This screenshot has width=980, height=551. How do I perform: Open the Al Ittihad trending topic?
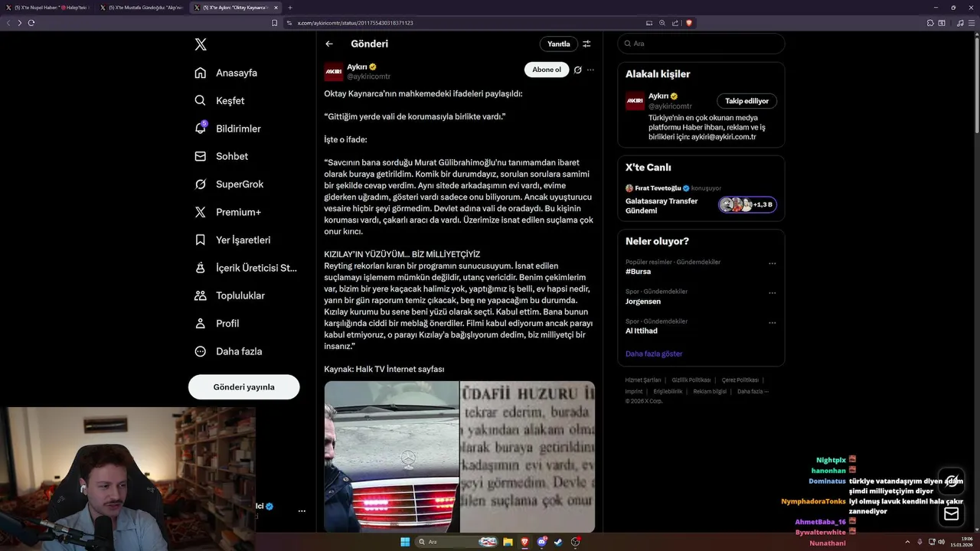pyautogui.click(x=642, y=331)
